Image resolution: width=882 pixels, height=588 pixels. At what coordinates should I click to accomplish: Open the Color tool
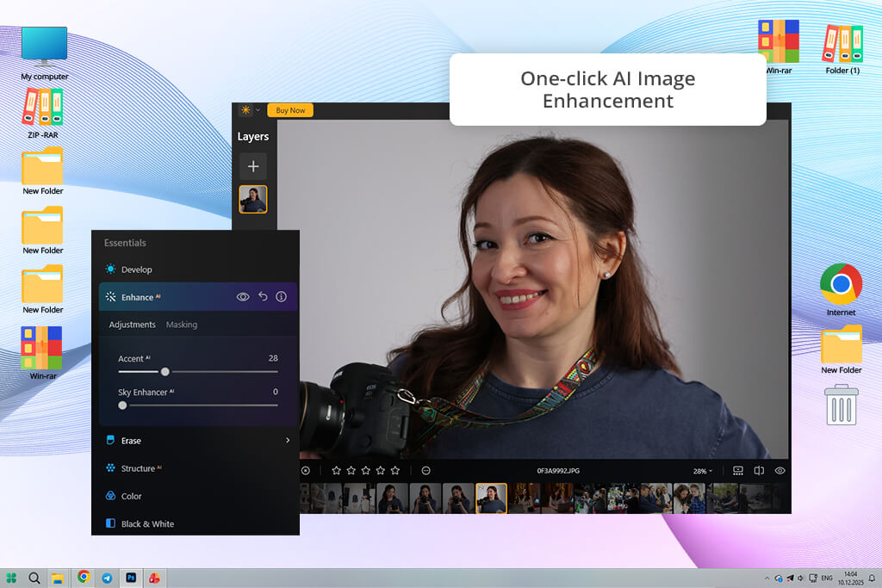[x=123, y=496]
